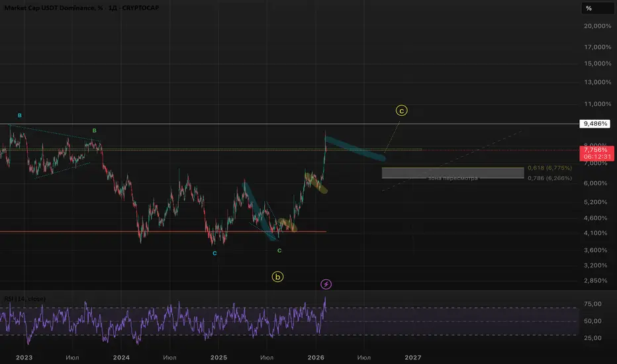The width and height of the screenshot is (617, 364).
Task: Select the circled yellow 'b' wave label
Action: (277, 277)
